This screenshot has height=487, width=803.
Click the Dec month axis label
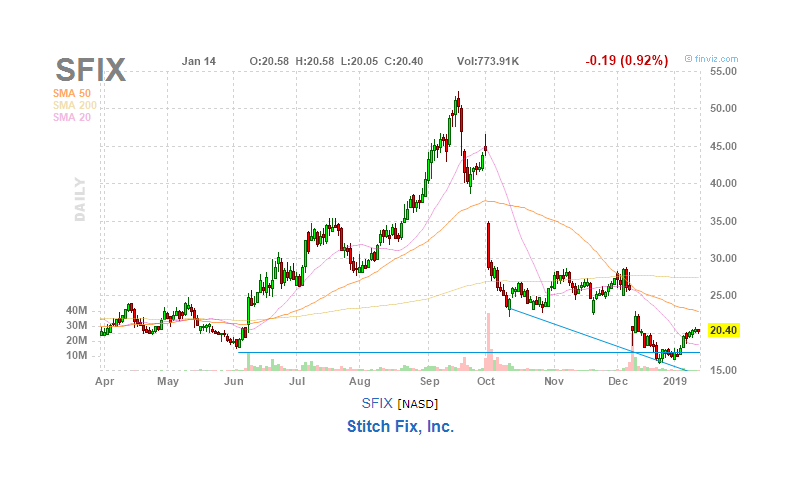click(x=618, y=382)
